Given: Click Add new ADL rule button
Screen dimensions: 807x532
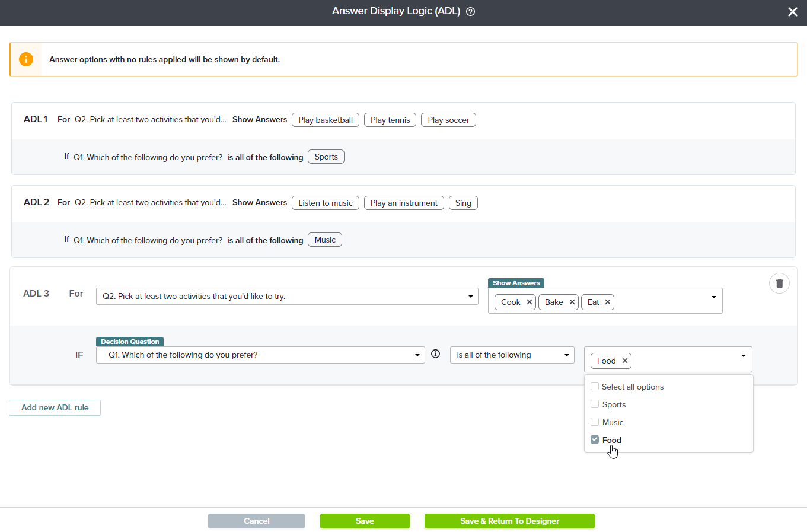Looking at the screenshot, I should click(55, 407).
